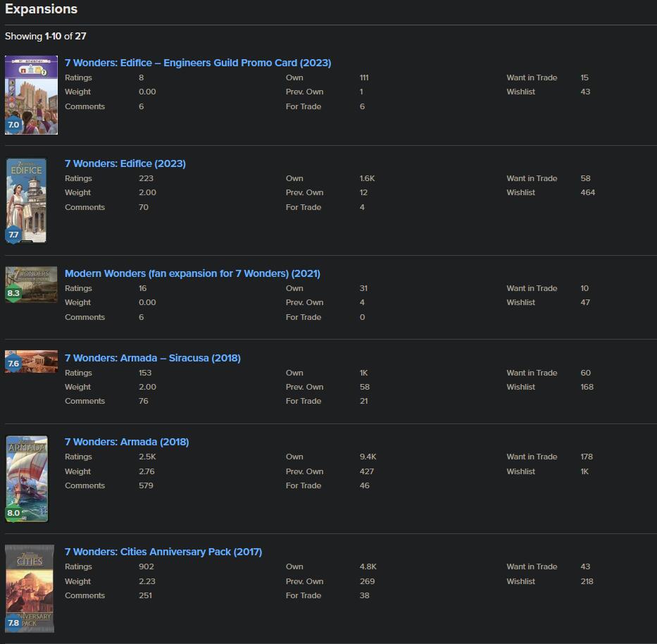This screenshot has width=657, height=644.
Task: Click the Edifice box cover thumbnail
Action: [26, 200]
